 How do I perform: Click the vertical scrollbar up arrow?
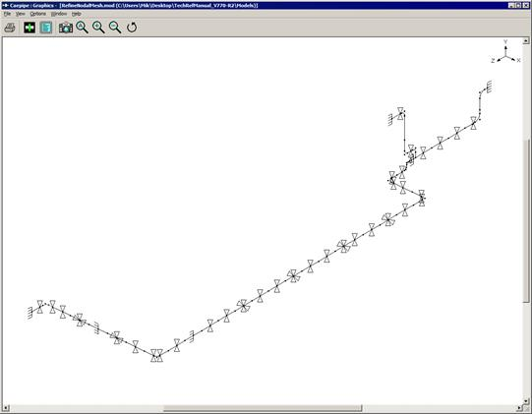[526, 40]
